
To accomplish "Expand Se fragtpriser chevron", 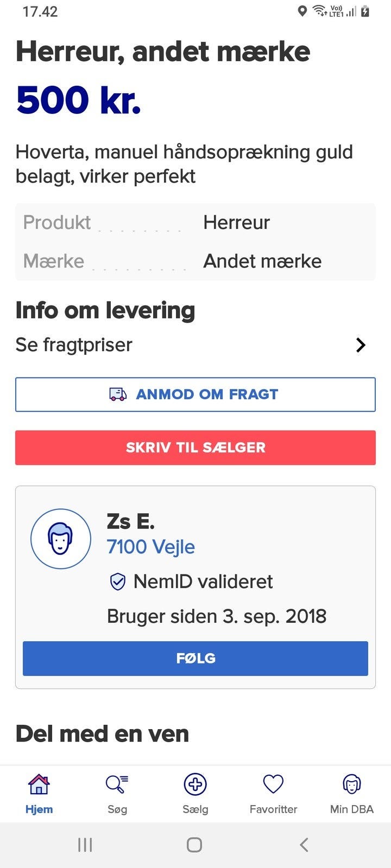I will point(361,345).
